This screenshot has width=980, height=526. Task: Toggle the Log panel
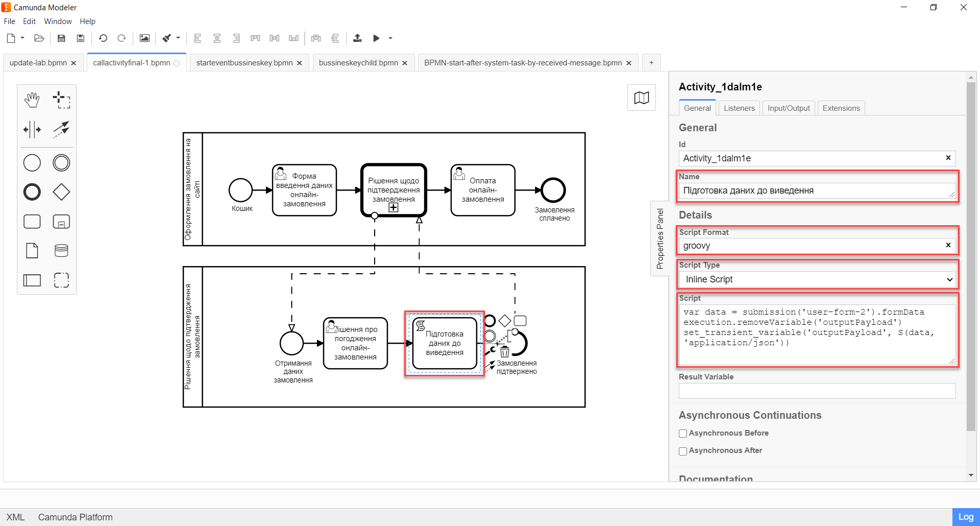(x=966, y=517)
